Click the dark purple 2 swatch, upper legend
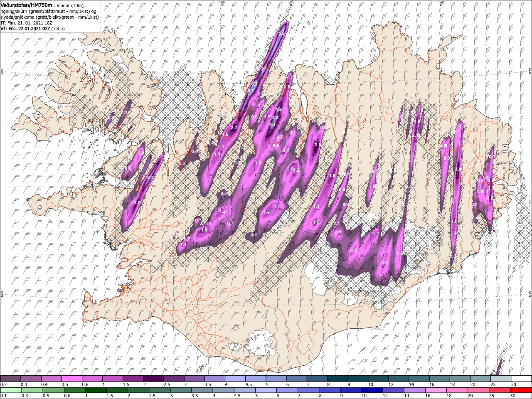 [153, 379]
